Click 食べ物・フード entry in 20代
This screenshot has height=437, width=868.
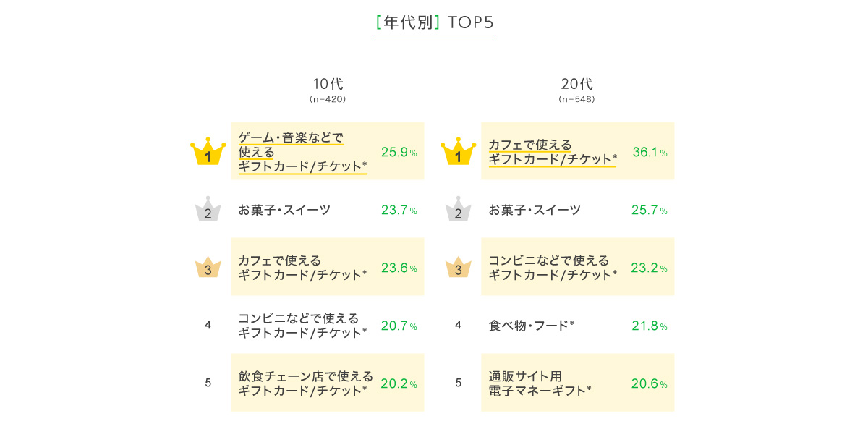point(531,326)
